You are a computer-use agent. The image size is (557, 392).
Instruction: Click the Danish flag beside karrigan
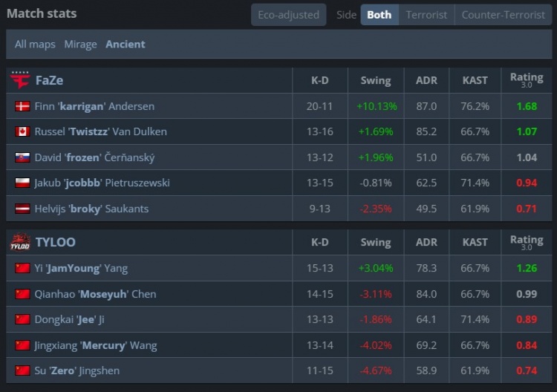22,106
